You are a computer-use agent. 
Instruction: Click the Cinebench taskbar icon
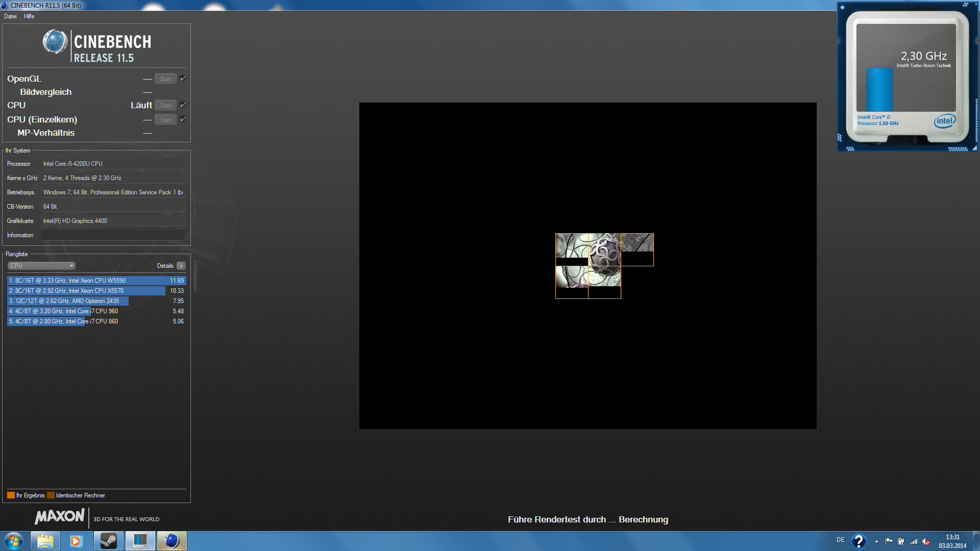tap(172, 541)
